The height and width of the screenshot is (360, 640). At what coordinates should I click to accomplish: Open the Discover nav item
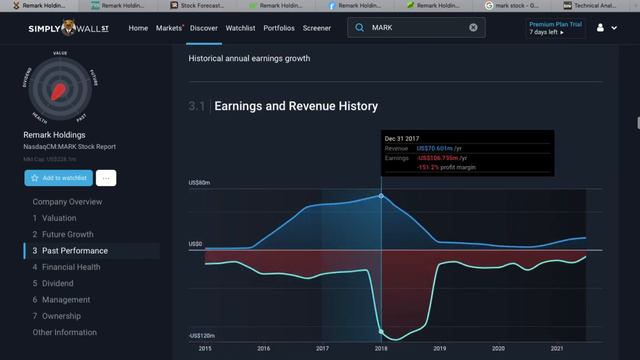click(x=204, y=28)
